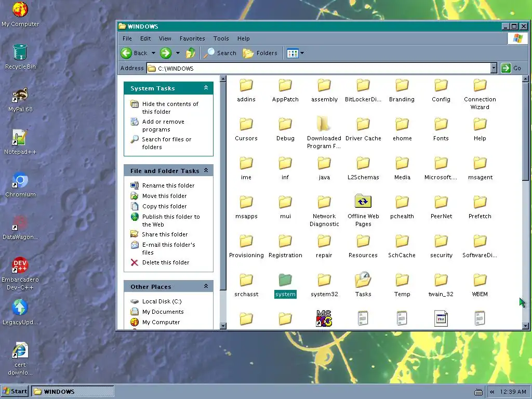
Task: Open the Forward history dropdown arrow
Action: coord(178,53)
